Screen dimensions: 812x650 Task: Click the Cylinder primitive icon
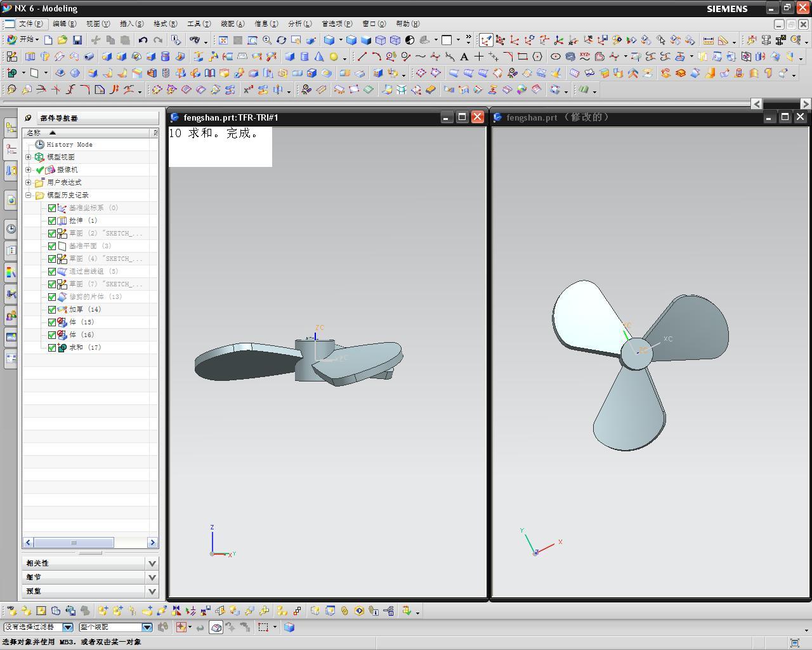click(304, 56)
